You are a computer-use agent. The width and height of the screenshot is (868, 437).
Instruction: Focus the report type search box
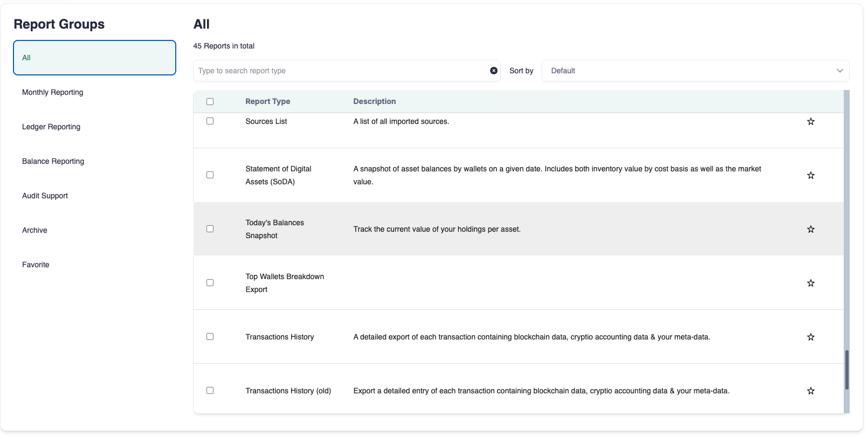pos(340,71)
